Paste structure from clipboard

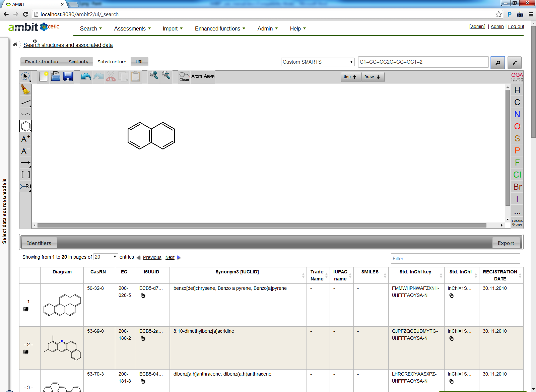(x=136, y=77)
